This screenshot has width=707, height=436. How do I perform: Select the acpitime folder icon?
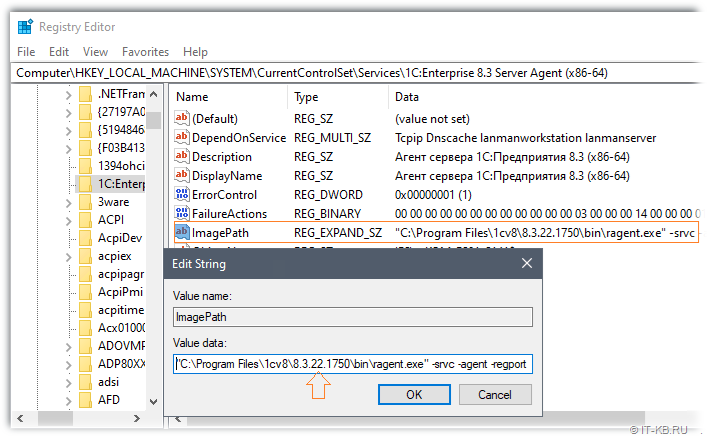85,310
